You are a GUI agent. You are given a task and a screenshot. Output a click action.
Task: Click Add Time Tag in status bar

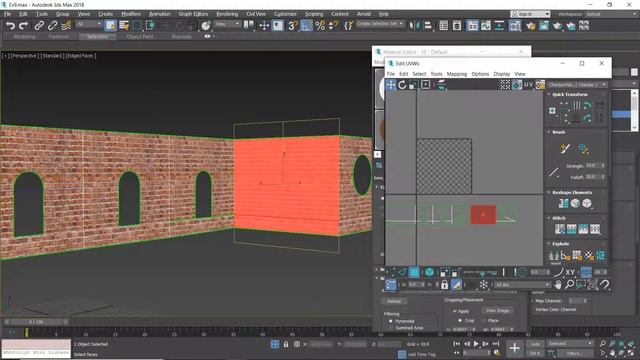(422, 354)
